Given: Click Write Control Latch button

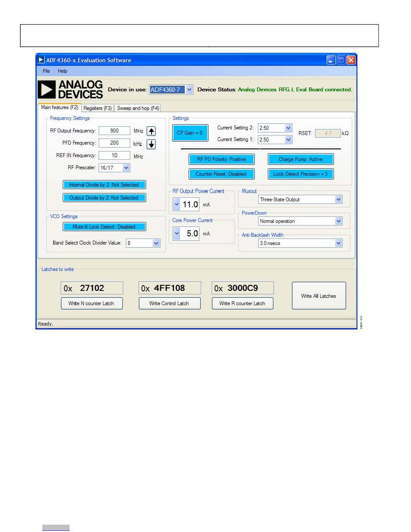Looking at the screenshot, I should 169,303.
